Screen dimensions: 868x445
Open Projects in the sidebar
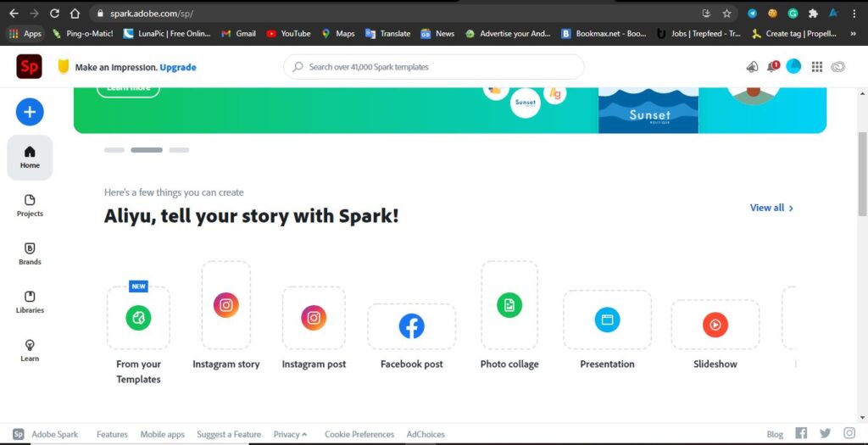click(x=30, y=206)
